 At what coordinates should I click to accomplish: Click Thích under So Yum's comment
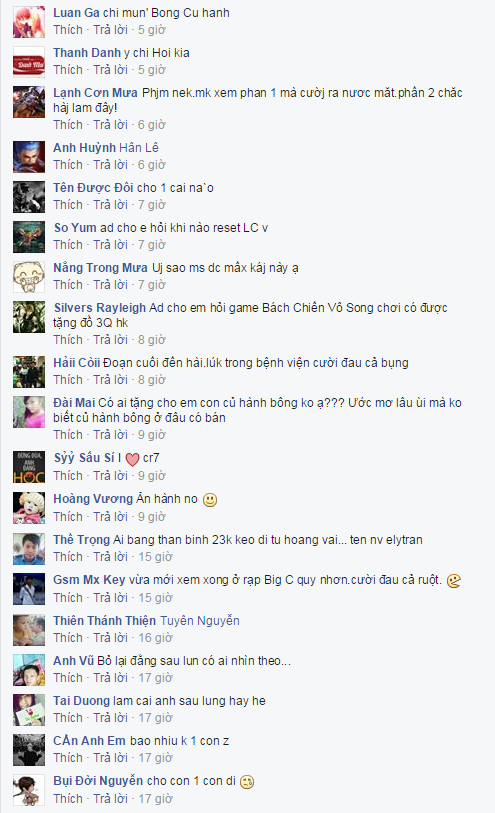pos(68,244)
